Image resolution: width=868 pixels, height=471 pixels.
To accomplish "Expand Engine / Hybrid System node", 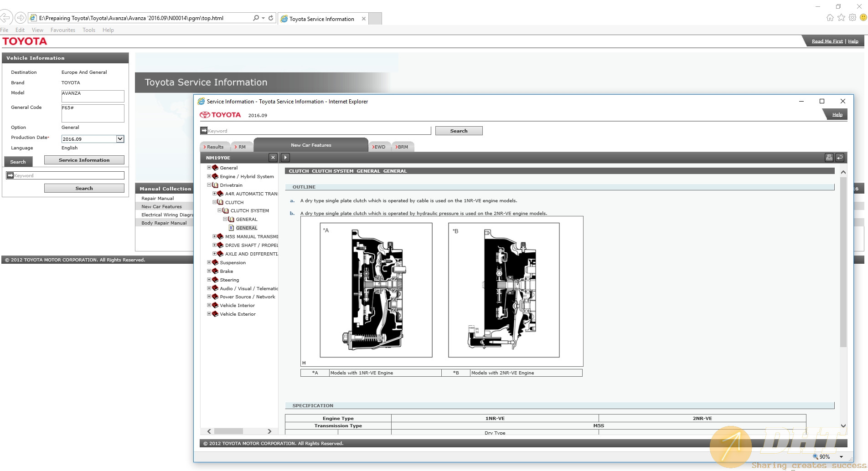I will coord(209,176).
